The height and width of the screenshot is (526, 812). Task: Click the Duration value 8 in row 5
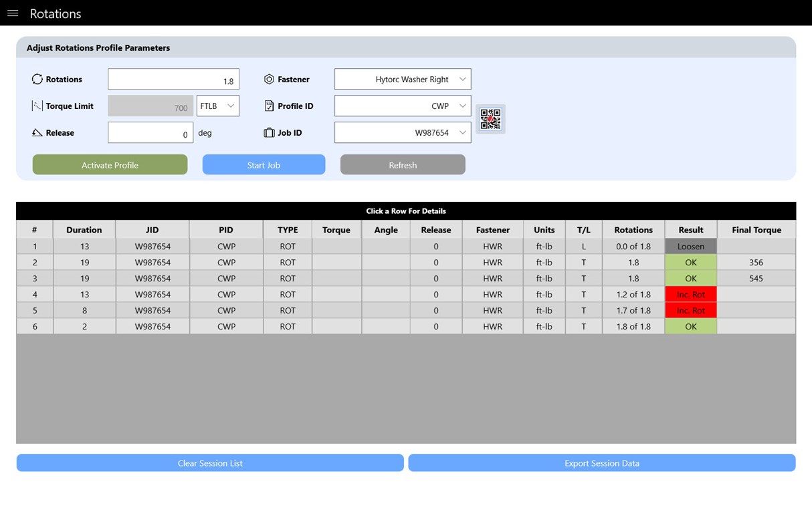[84, 310]
